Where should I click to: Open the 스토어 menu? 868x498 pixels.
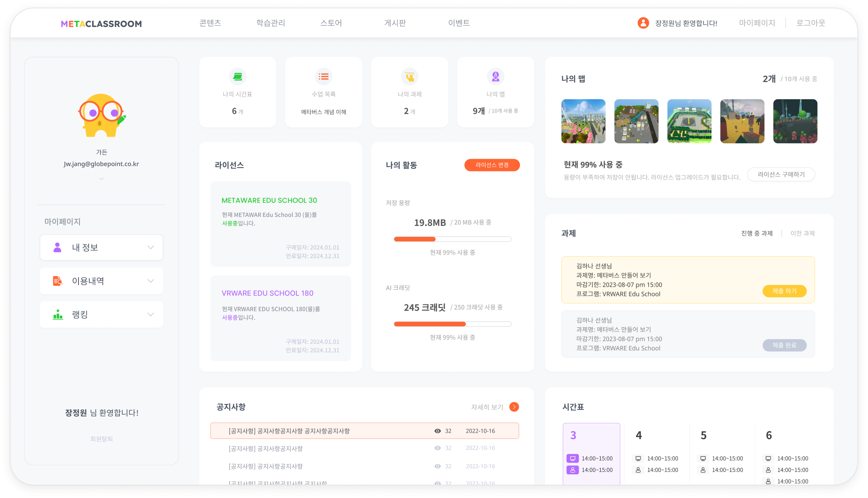click(x=331, y=23)
